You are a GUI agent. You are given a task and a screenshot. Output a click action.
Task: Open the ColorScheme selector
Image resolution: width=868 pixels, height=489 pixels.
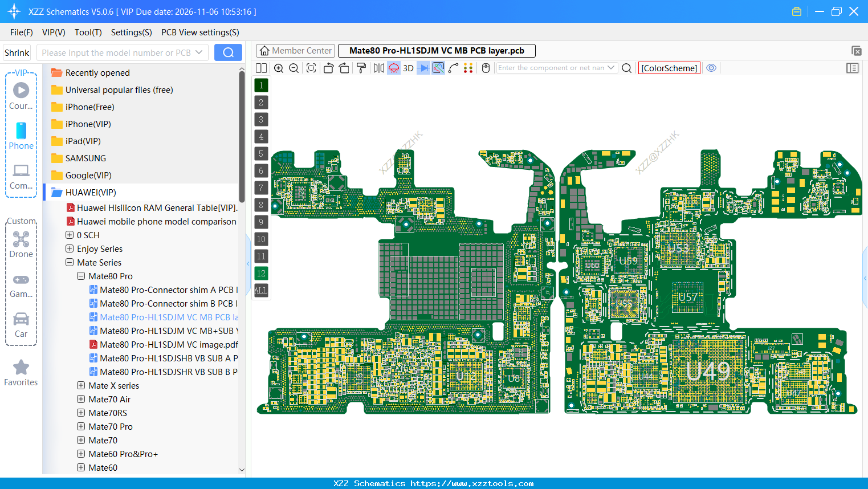(669, 67)
